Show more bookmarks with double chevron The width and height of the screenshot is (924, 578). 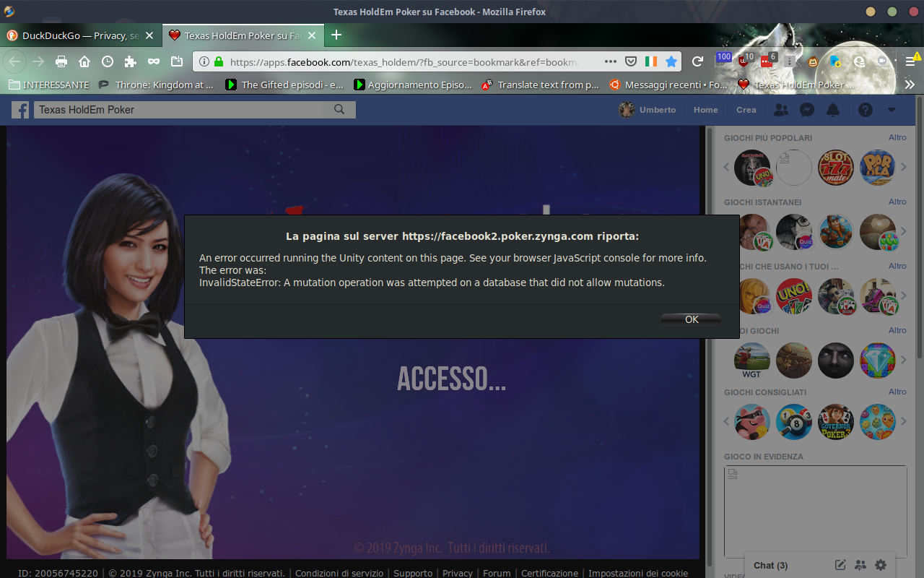coord(910,85)
